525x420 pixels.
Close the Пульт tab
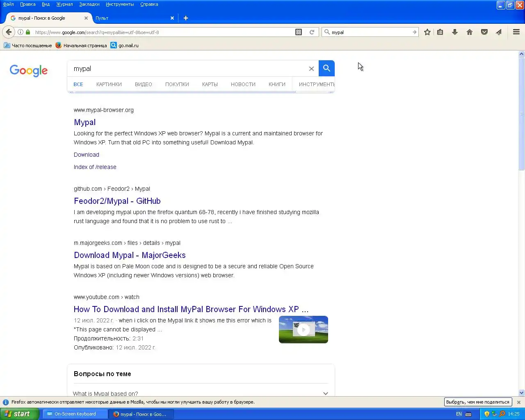coord(172,18)
